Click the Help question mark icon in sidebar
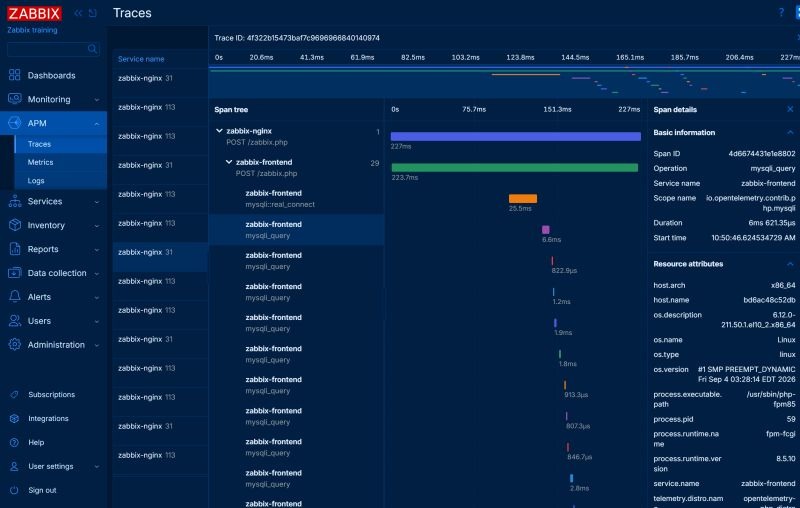 point(14,442)
